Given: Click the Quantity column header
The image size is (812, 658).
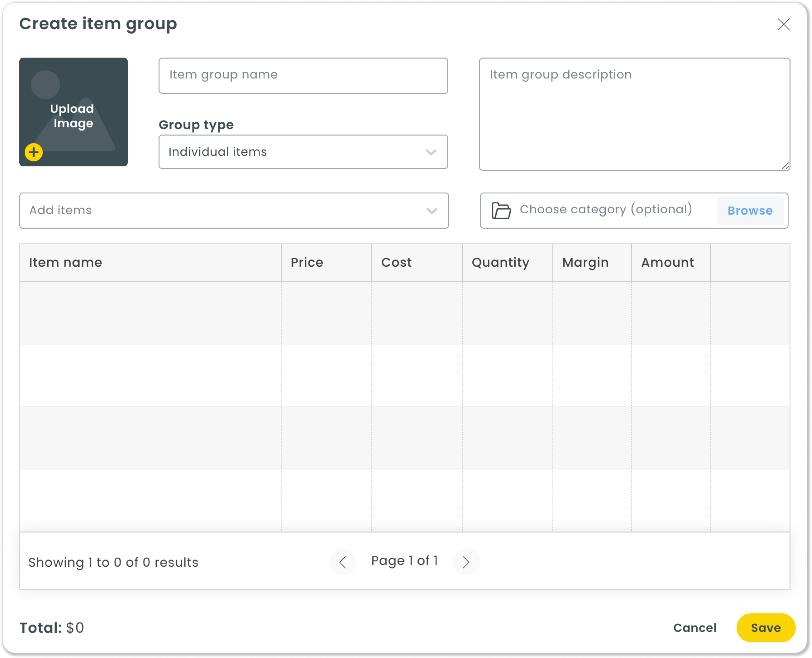Looking at the screenshot, I should click(x=500, y=262).
